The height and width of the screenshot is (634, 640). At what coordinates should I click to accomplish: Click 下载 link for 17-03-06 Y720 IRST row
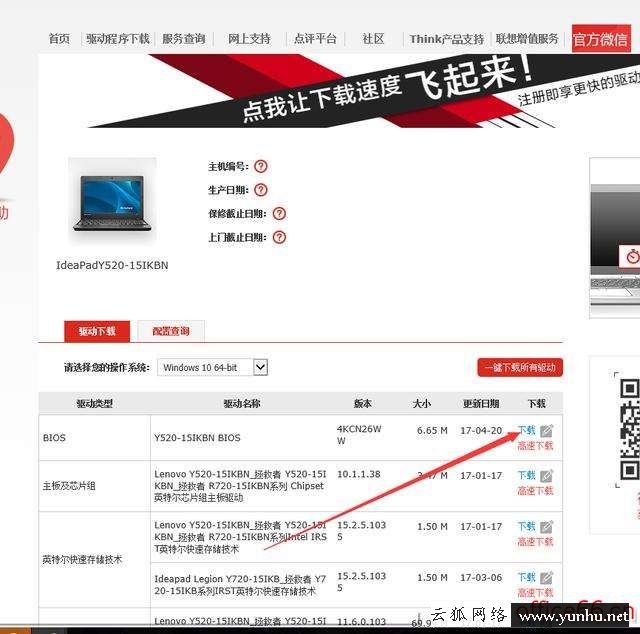coord(527,577)
